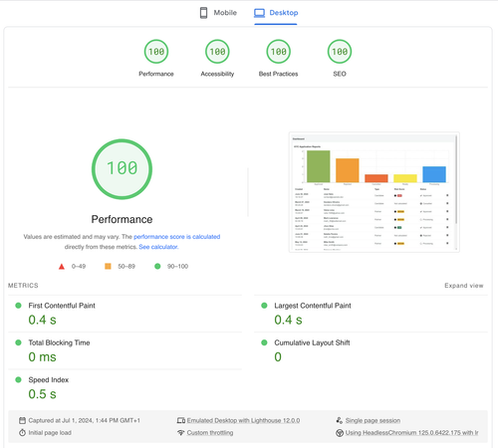Click the Accessibility label
This screenshot has height=448, width=498.
(217, 74)
